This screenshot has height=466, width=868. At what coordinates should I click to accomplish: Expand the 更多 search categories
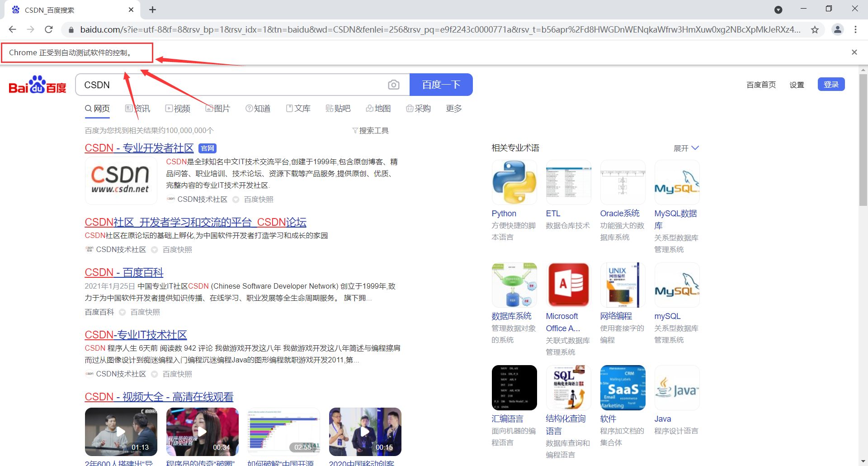pos(454,109)
